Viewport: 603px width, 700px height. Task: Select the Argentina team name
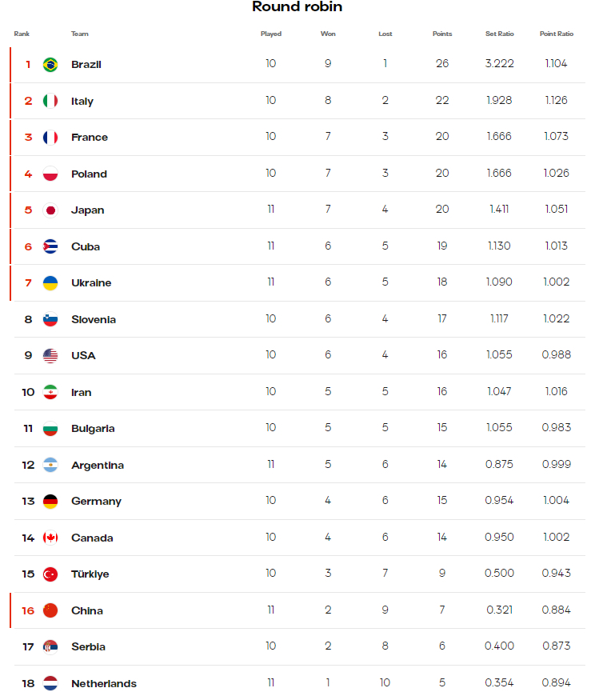(x=98, y=465)
